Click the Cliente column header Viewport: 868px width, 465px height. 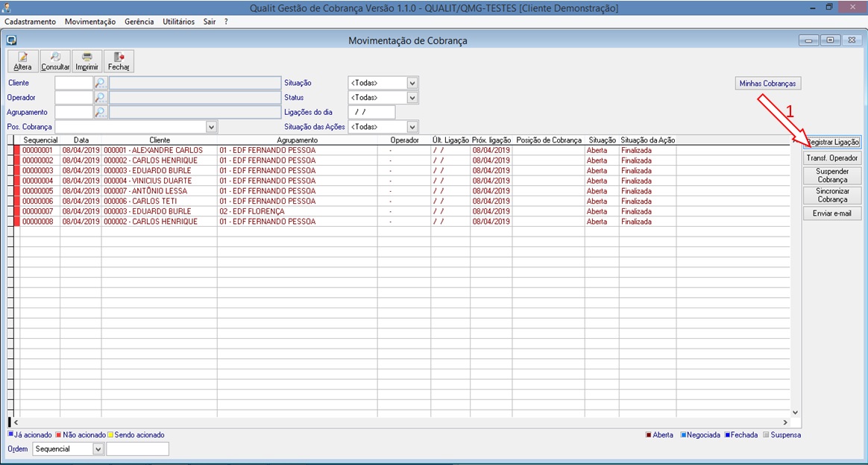[x=160, y=140]
